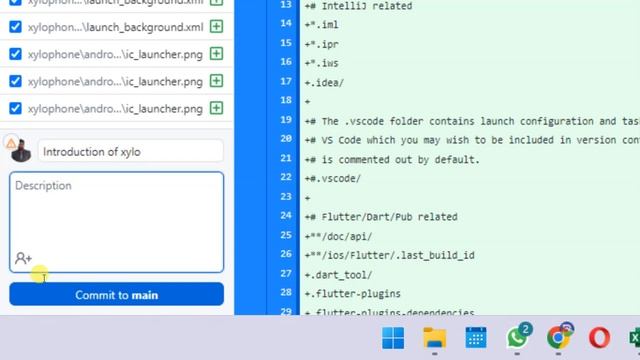Click the diff line starting "+# VS Code which"
The width and height of the screenshot is (640, 360).
[x=472, y=140]
